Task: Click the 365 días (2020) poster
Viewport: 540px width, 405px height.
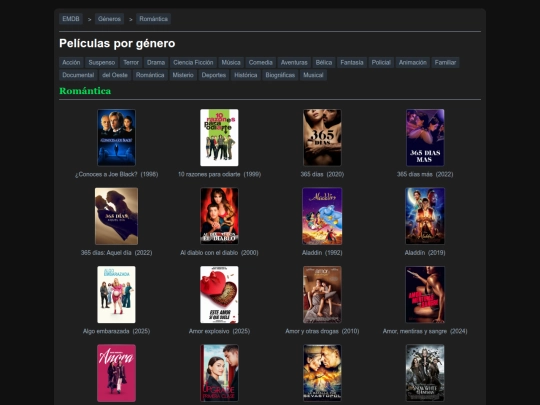Action: pos(322,137)
